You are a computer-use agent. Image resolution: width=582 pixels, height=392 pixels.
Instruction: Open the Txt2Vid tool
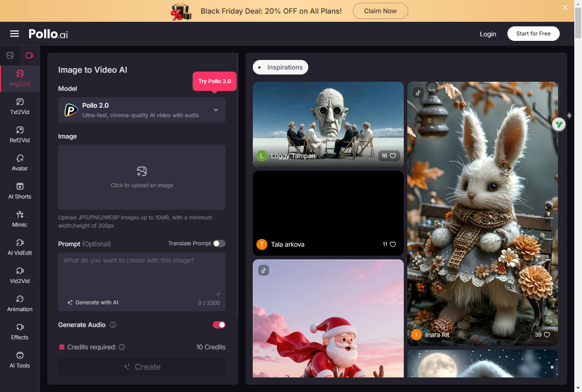coord(20,106)
